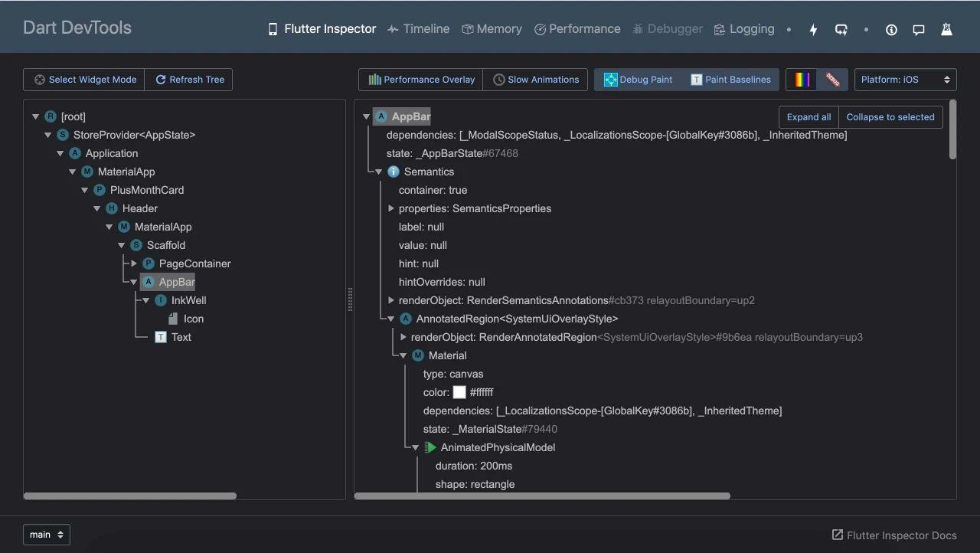Select the second MaterialApp under Header
The height and width of the screenshot is (553, 980).
point(163,227)
